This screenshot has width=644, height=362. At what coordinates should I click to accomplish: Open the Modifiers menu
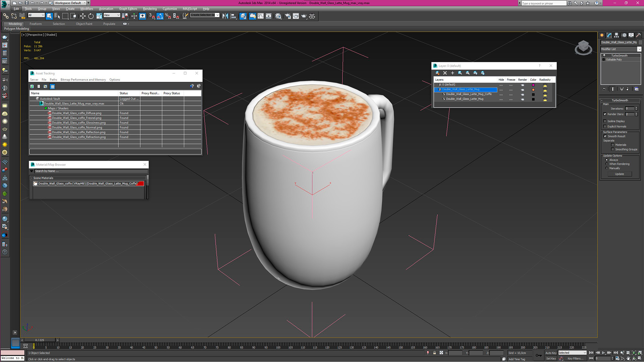(87, 9)
